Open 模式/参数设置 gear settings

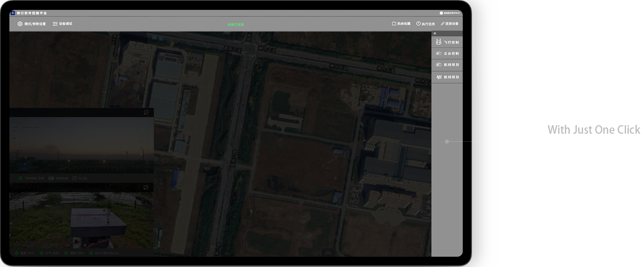(31, 24)
